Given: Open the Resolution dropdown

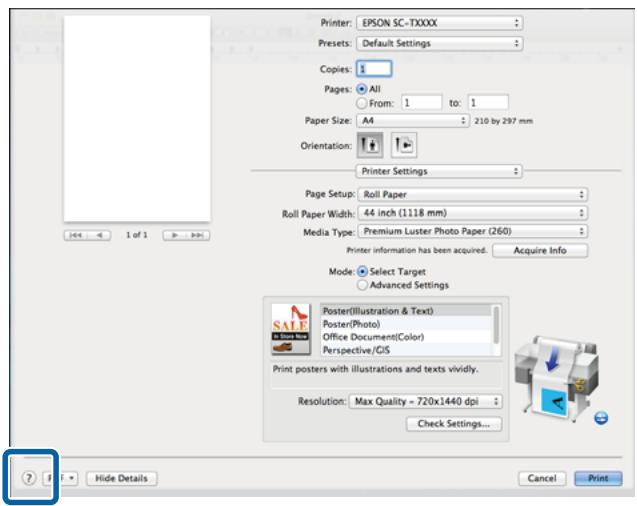Looking at the screenshot, I should 425,402.
